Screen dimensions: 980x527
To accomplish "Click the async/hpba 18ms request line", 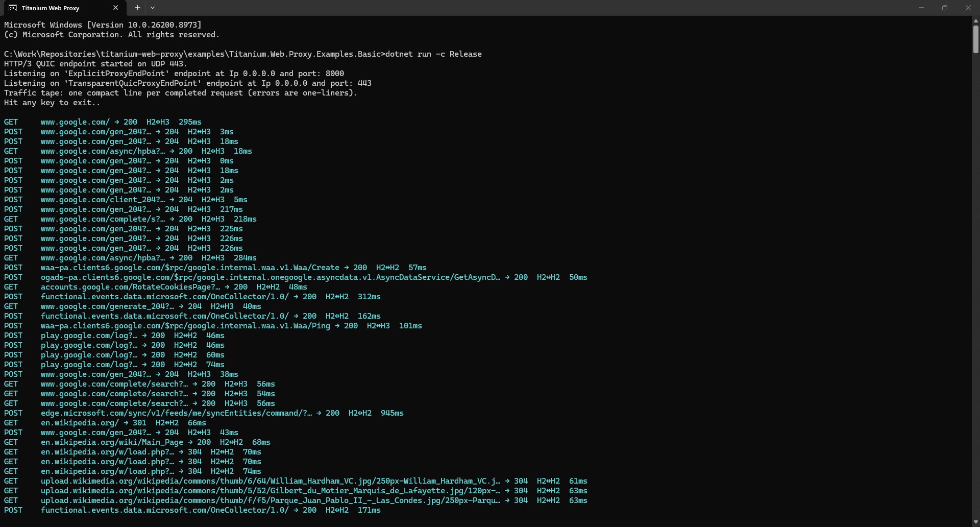I will coord(128,151).
